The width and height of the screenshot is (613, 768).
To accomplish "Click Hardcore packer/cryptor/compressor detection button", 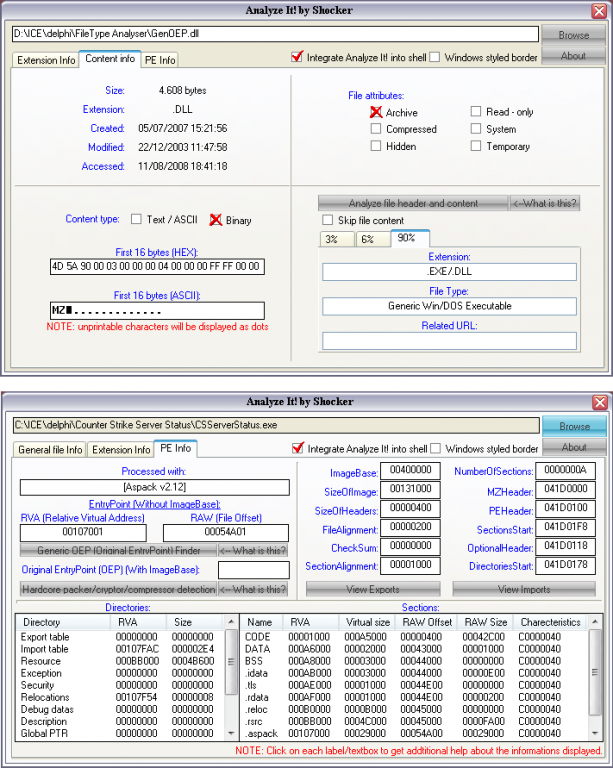I will click(118, 589).
